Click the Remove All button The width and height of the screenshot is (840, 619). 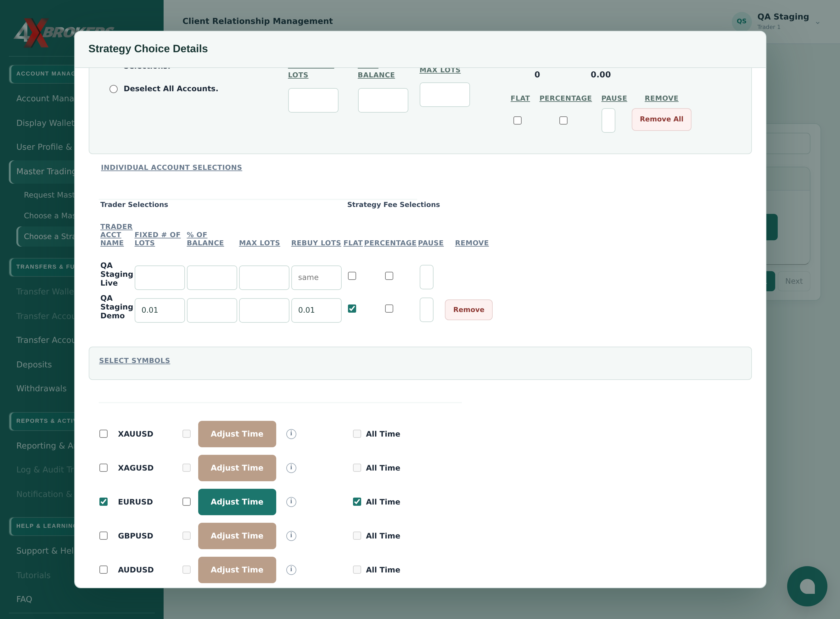(x=661, y=120)
